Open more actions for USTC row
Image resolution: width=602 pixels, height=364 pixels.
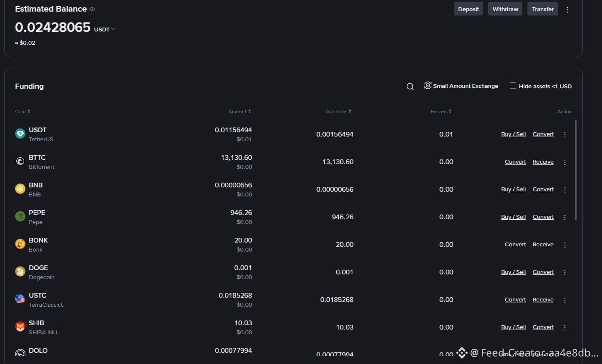click(x=565, y=300)
